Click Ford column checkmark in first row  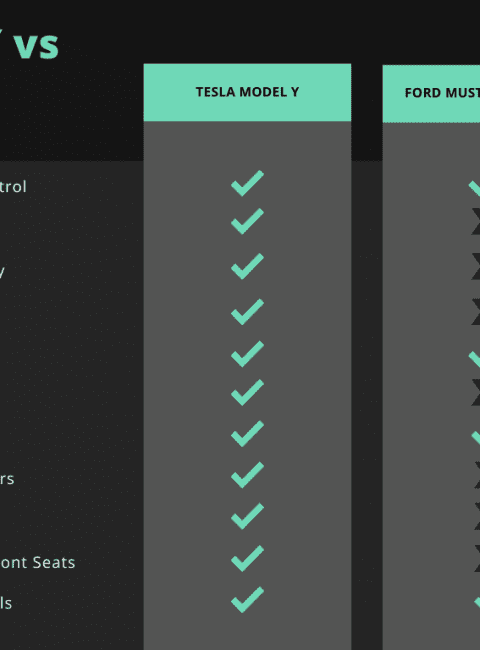(475, 188)
